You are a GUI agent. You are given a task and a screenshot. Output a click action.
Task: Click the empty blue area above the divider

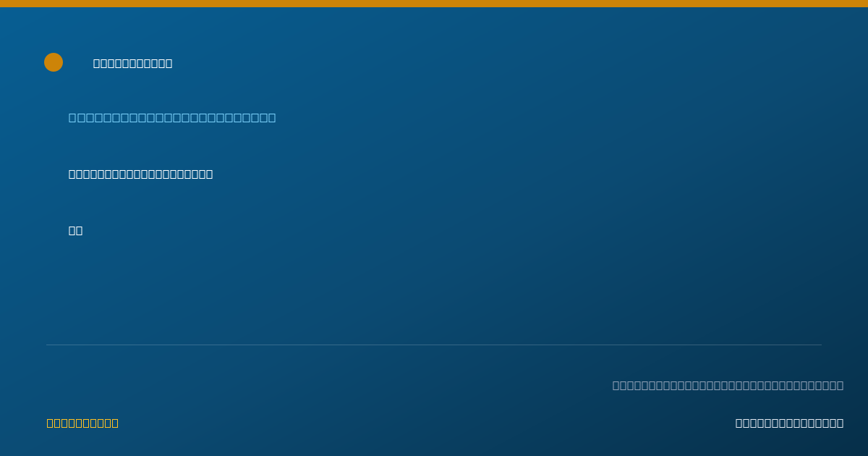pyautogui.click(x=434, y=290)
